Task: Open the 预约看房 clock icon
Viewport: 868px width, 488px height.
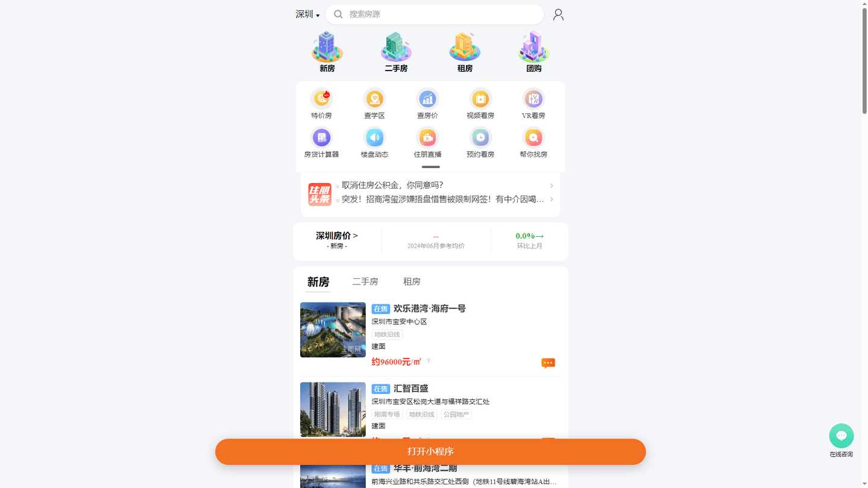Action: tap(480, 137)
